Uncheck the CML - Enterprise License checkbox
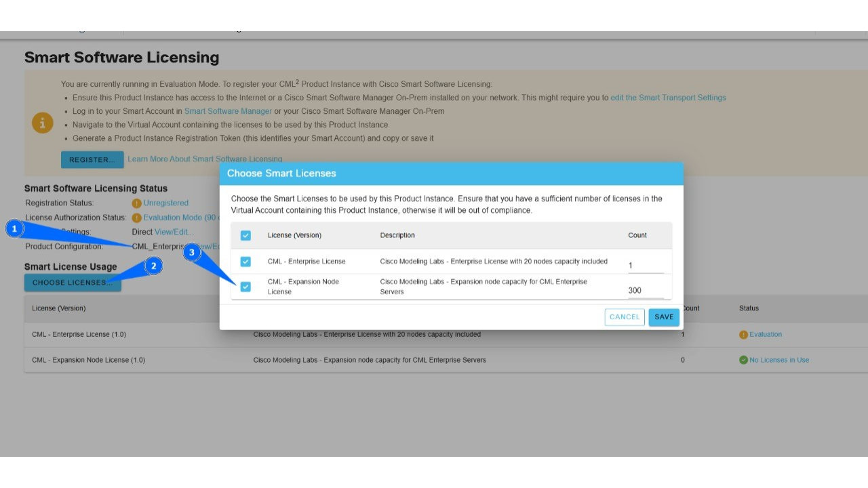 click(x=245, y=262)
